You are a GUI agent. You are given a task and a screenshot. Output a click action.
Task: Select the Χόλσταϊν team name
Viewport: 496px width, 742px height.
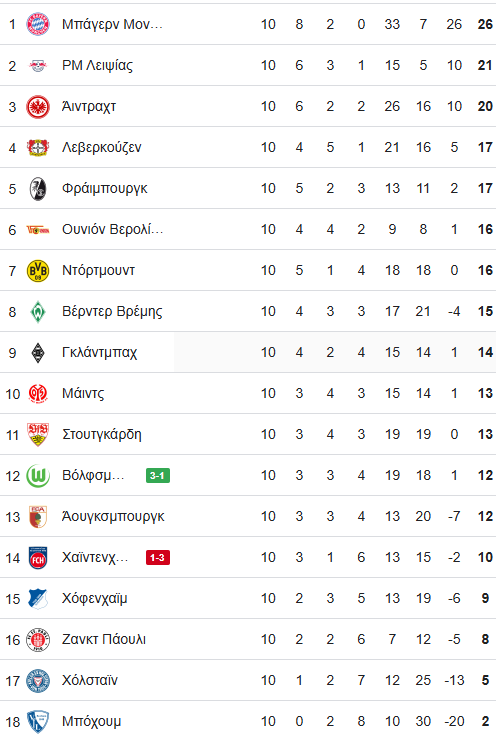[x=90, y=680]
